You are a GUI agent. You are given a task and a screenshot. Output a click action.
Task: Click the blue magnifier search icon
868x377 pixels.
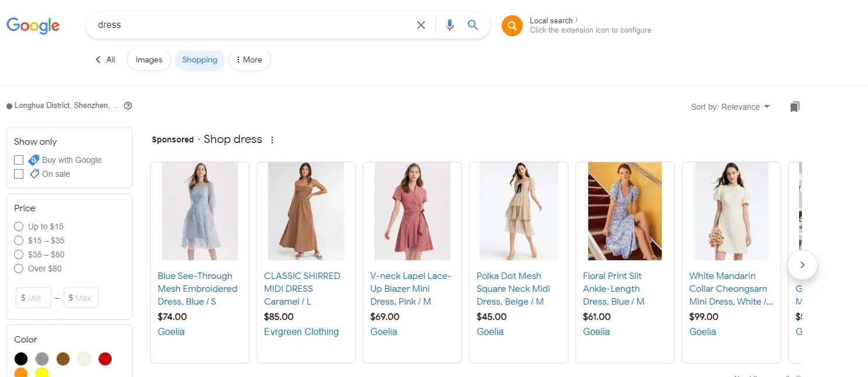473,25
